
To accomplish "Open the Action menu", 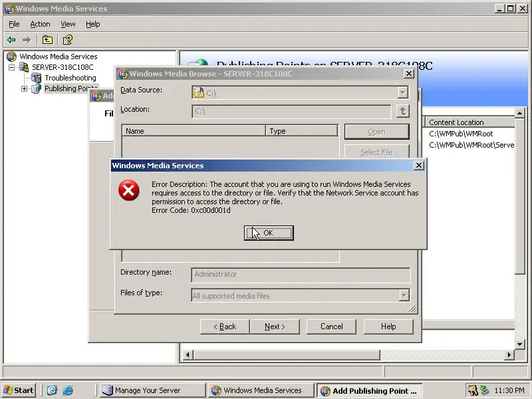I will tap(40, 24).
